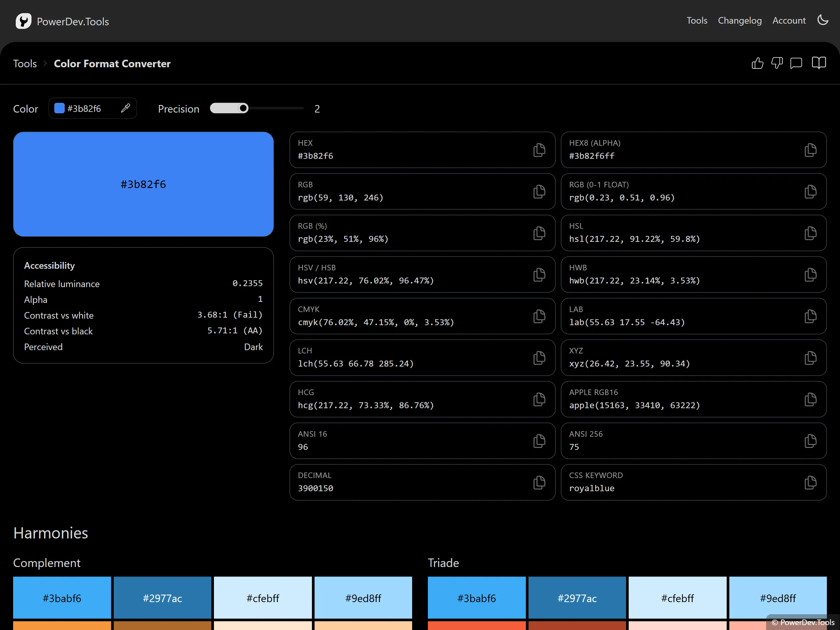Activate the eyedropper color picker
The width and height of the screenshot is (840, 630).
pyautogui.click(x=126, y=108)
